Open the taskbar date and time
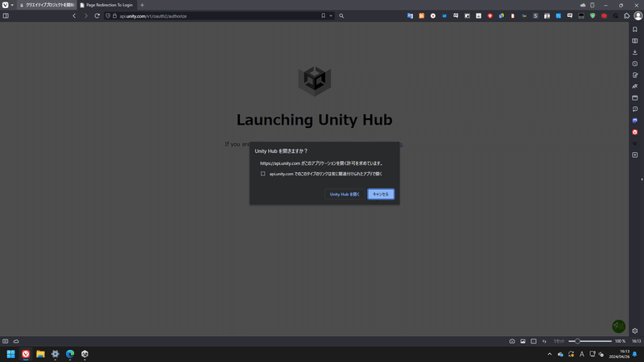The width and height of the screenshot is (644, 362). (x=619, y=354)
